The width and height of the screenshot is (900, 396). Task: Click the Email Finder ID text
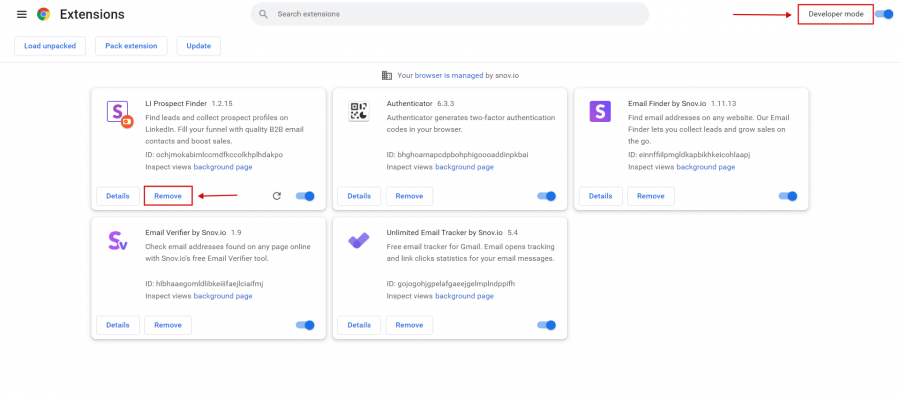[689, 155]
